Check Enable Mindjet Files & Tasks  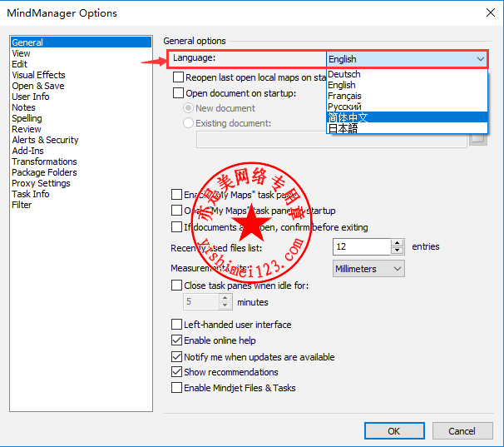click(x=176, y=388)
